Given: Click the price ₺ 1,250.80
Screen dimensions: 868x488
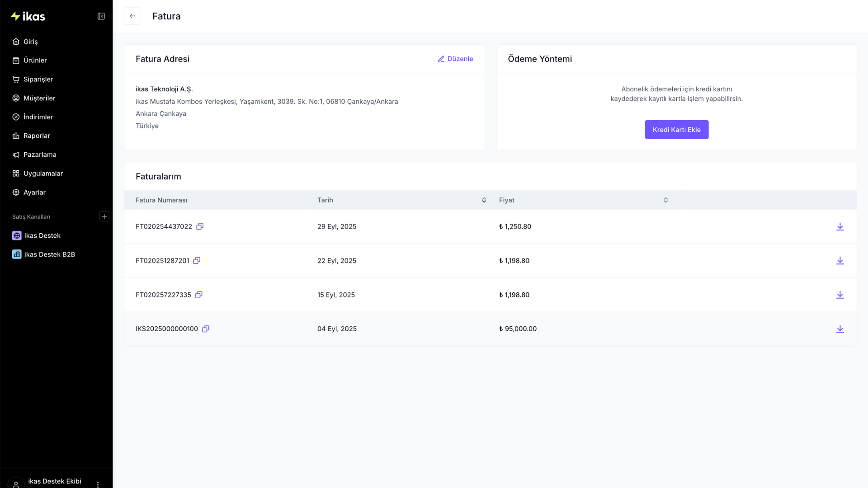Looking at the screenshot, I should tap(515, 226).
